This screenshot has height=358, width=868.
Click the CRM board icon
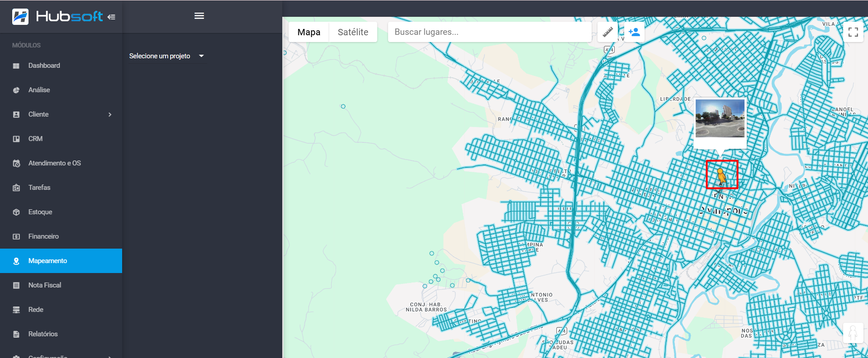pos(16,139)
